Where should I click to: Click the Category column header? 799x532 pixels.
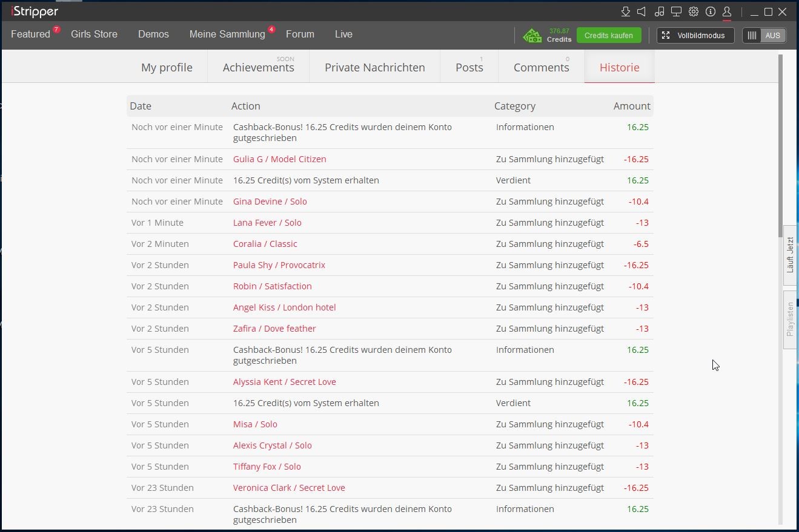(x=515, y=106)
